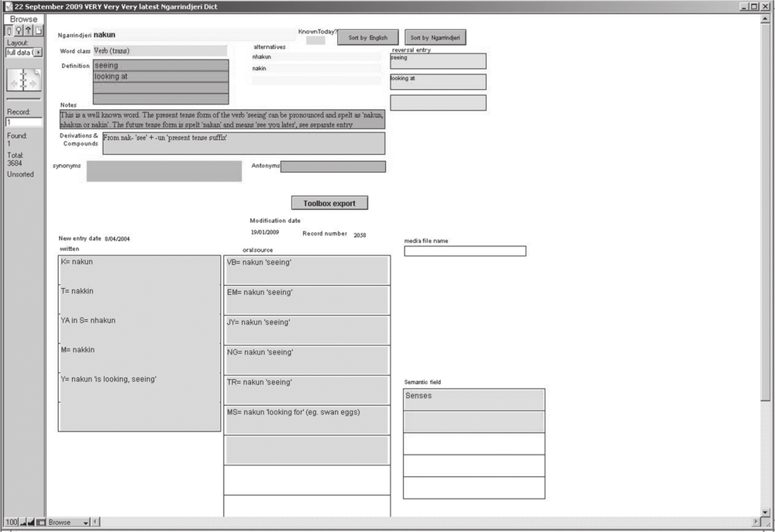The width and height of the screenshot is (775, 532).
Task: Click the Ngarrindjeri headword field 'nakun'
Action: 194,35
